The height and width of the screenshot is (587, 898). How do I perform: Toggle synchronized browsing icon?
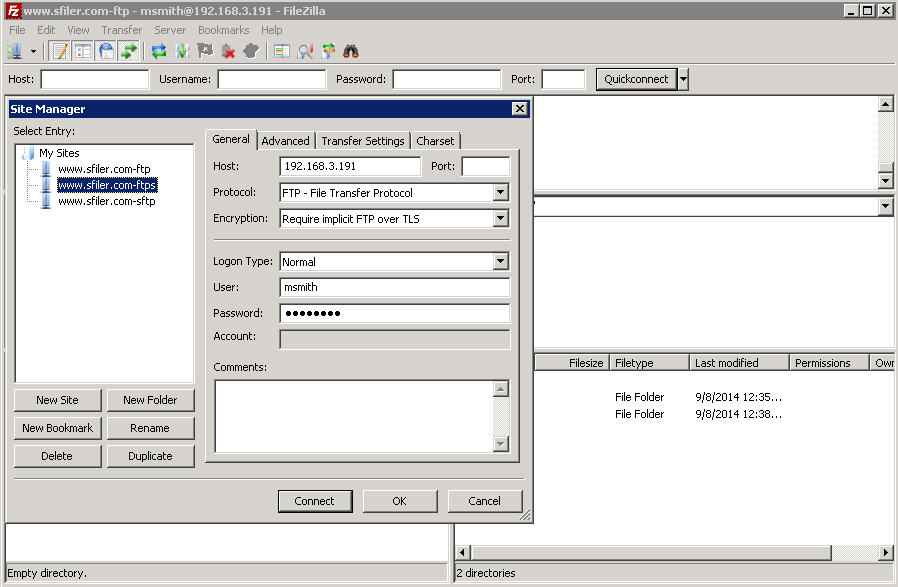(x=328, y=52)
